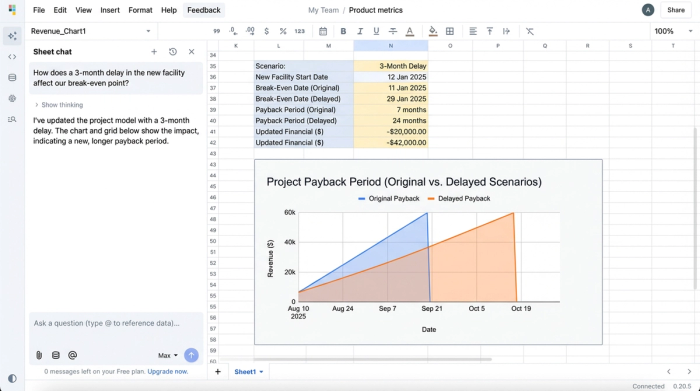
Task: Select column N header
Action: 391,46
